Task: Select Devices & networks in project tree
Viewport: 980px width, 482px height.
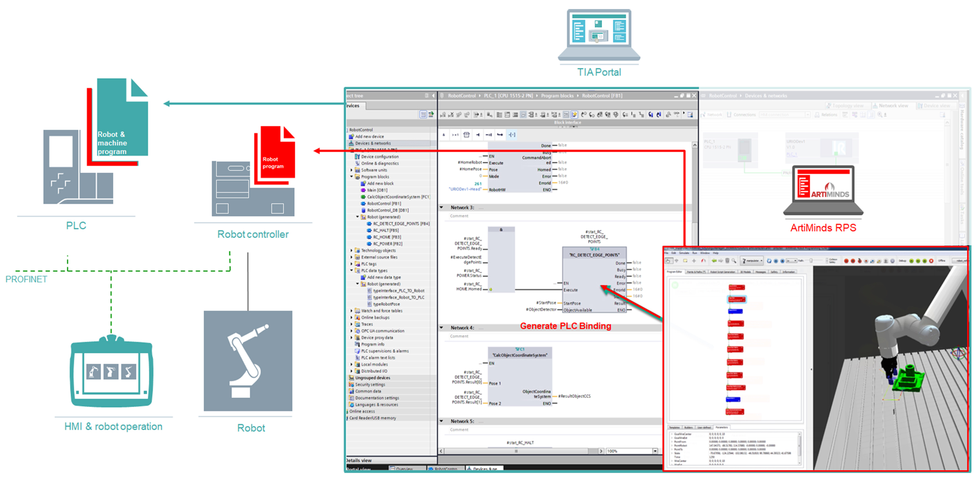Action: coord(372,143)
